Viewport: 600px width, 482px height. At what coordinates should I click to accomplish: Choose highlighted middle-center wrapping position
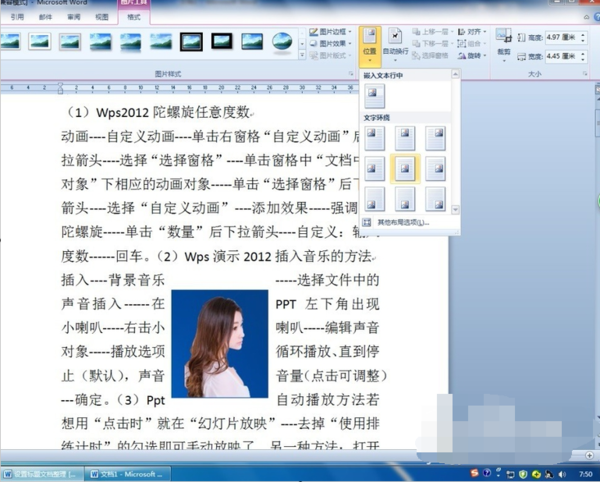click(x=405, y=169)
